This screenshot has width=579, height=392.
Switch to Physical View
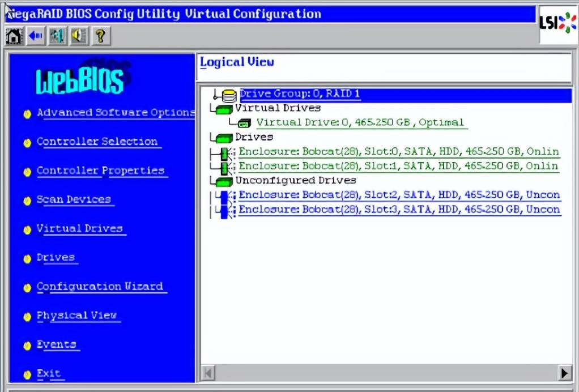(x=76, y=316)
